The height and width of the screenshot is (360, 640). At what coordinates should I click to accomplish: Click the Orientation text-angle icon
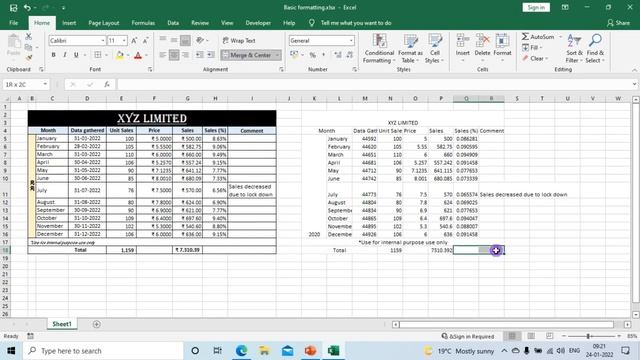[x=200, y=40]
